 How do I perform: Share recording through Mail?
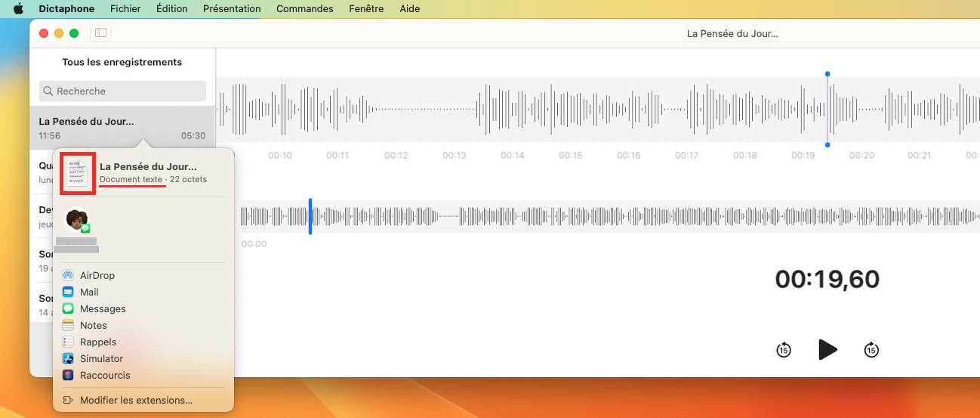89,293
